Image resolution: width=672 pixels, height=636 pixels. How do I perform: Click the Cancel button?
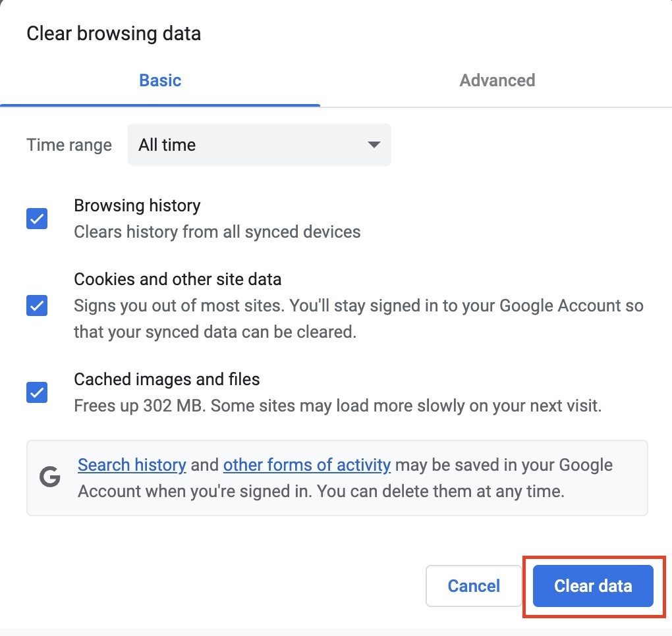(474, 585)
